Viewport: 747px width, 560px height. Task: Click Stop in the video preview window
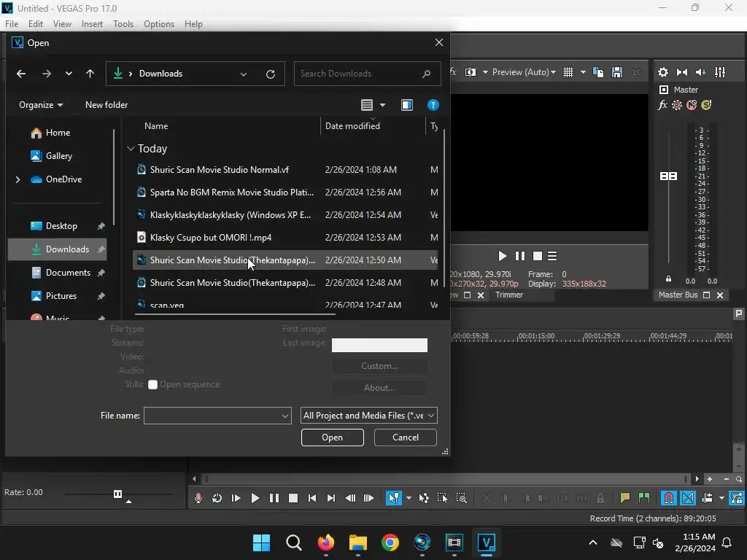tap(538, 256)
